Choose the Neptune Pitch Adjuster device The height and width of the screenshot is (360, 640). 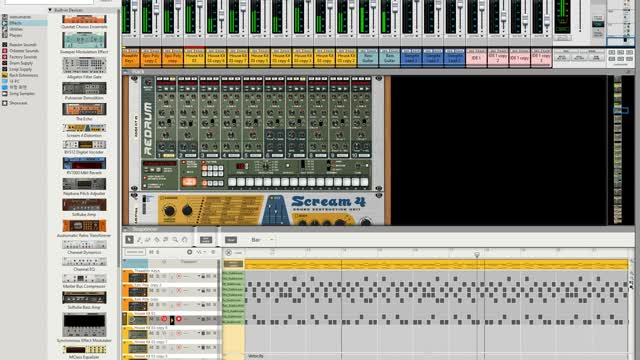[84, 184]
